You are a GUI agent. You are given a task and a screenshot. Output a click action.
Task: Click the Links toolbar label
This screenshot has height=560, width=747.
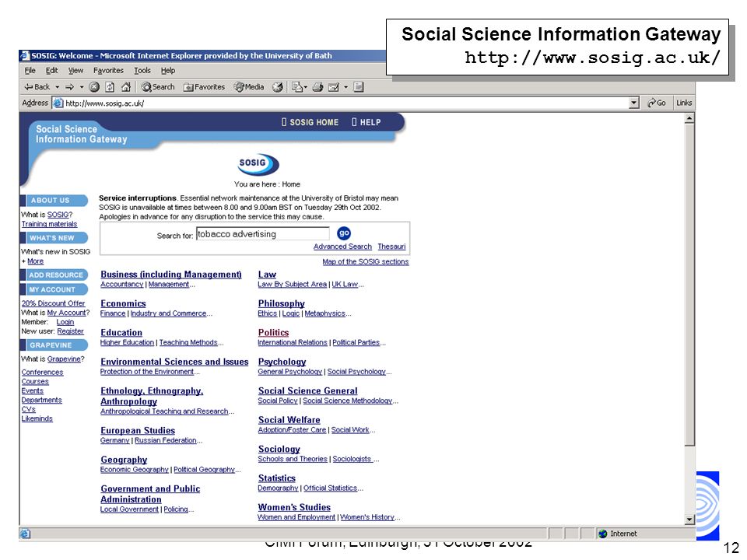tap(684, 103)
